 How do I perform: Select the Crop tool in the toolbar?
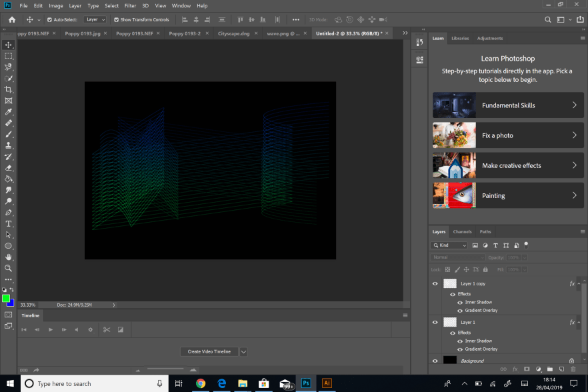(x=9, y=89)
